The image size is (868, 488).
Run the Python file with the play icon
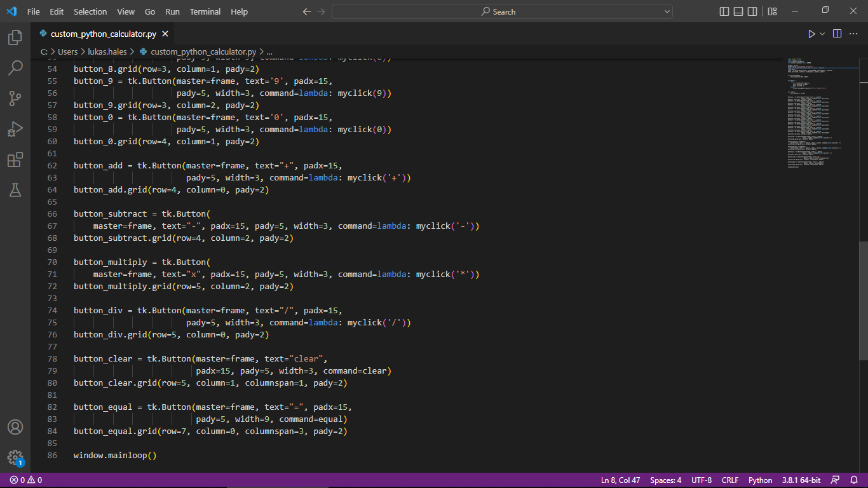(x=812, y=34)
